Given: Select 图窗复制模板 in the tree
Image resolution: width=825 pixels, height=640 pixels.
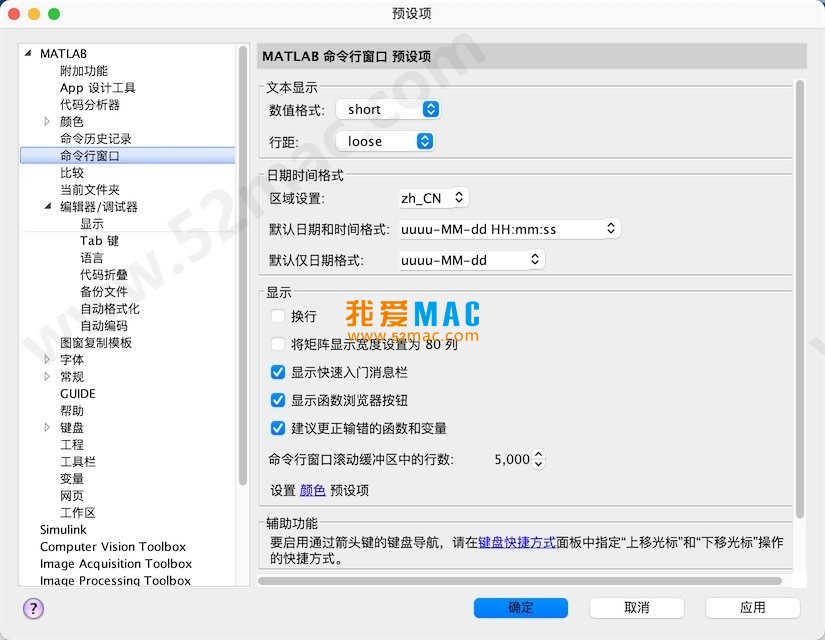Looking at the screenshot, I should pos(96,343).
